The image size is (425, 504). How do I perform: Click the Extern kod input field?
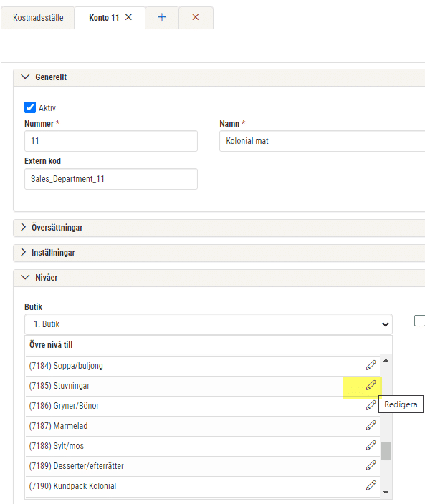pos(111,179)
